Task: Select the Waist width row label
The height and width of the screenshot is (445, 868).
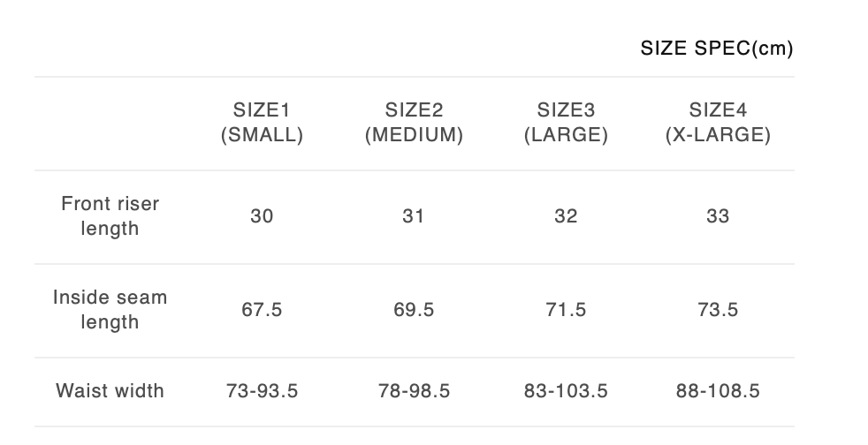Action: click(110, 390)
